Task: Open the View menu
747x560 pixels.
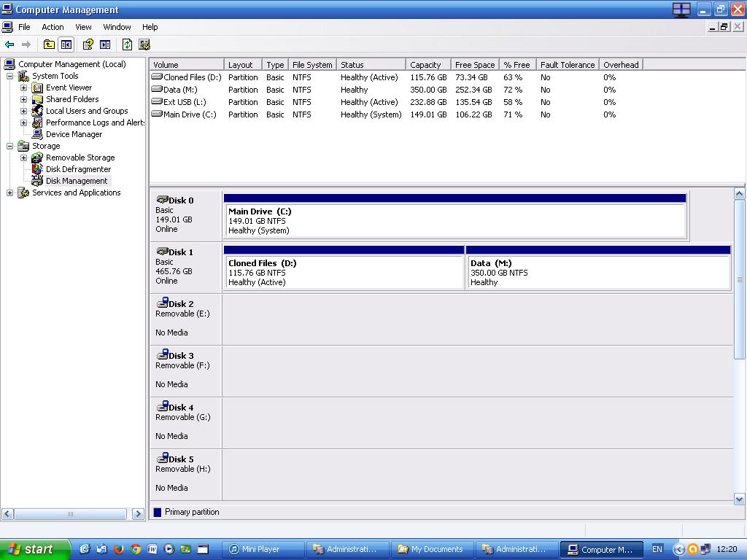Action: (83, 27)
